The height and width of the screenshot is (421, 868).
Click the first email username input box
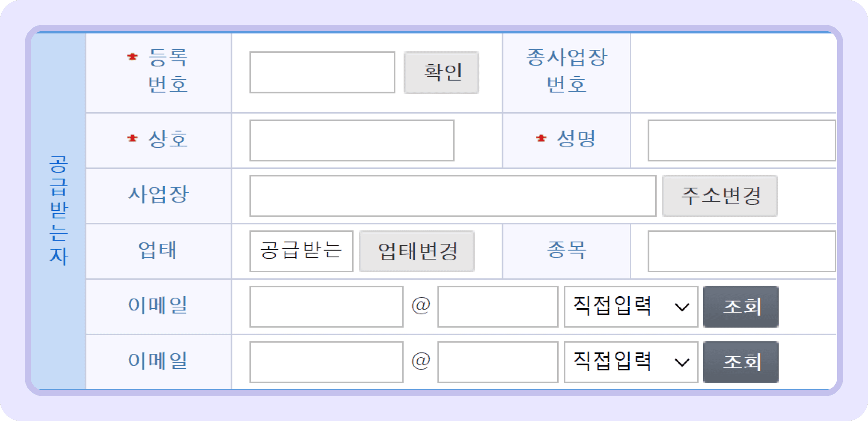(326, 306)
